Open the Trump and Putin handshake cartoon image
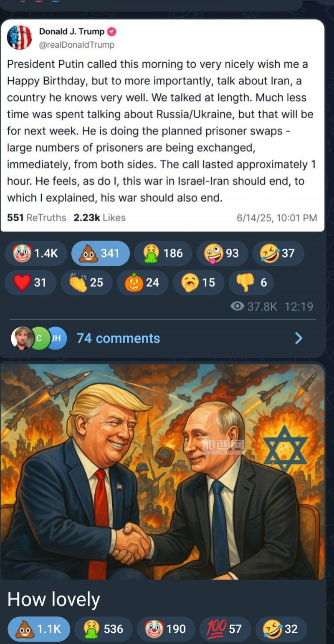The image size is (334, 644). coord(163,471)
